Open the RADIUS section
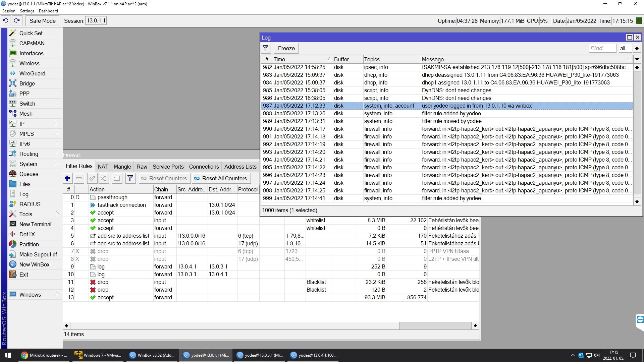Viewport: 644px width, 362px height. click(30, 204)
